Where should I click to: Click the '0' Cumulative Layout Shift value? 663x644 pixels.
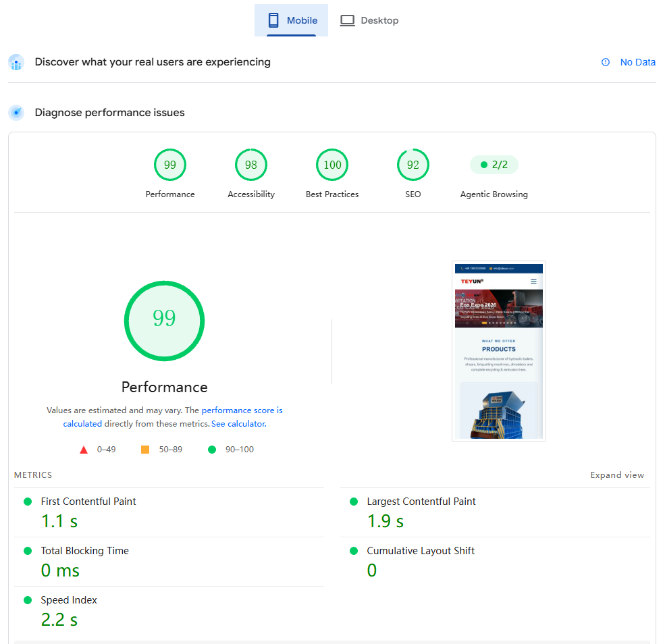click(x=371, y=570)
